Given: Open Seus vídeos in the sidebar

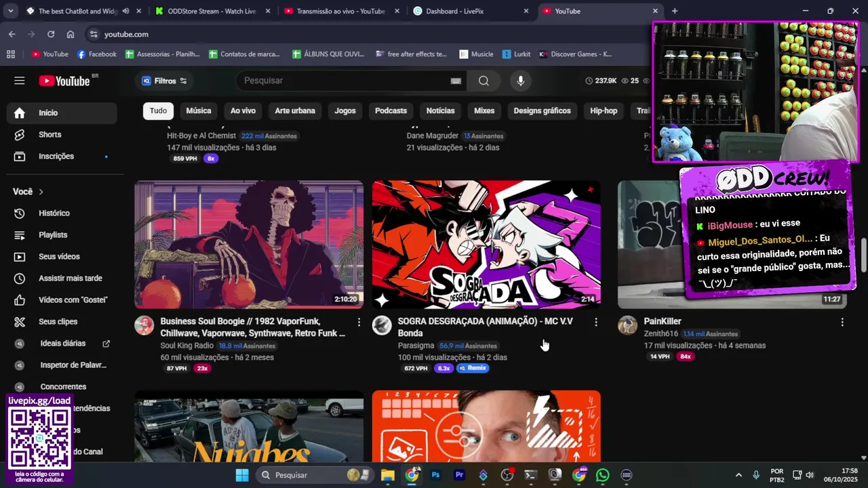Looking at the screenshot, I should pyautogui.click(x=62, y=256).
